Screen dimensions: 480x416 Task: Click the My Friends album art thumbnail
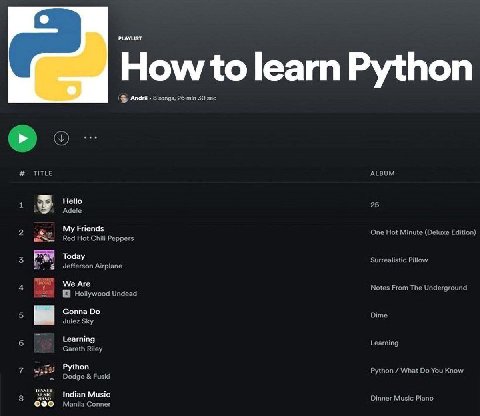pos(44,232)
